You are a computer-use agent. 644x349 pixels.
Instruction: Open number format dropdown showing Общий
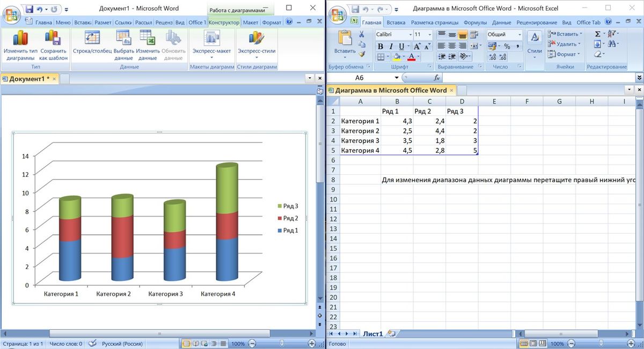click(519, 34)
